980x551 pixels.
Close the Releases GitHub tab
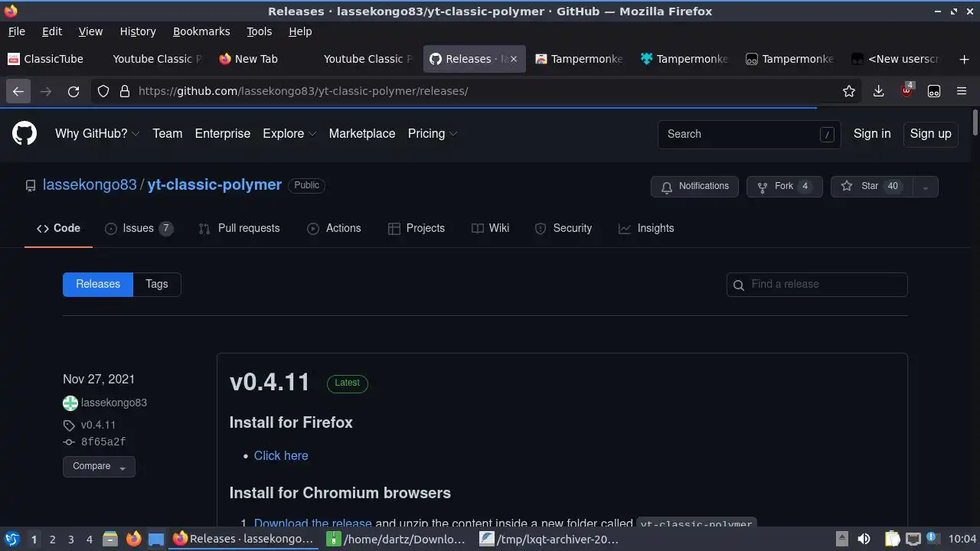[x=514, y=59]
